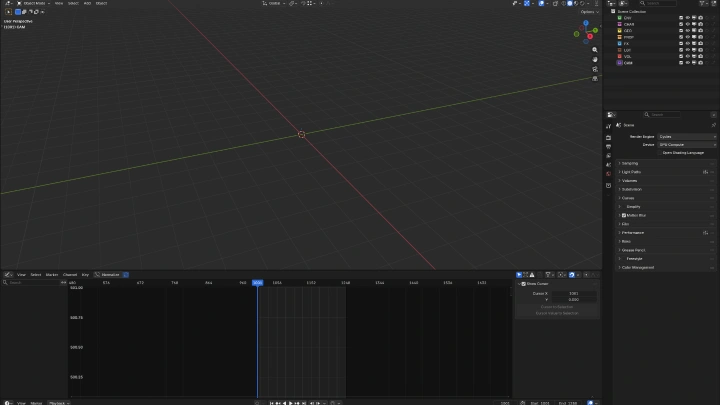Screen dimensions: 720x405
Task: Open the View menu in graph editor
Action: 21,275
